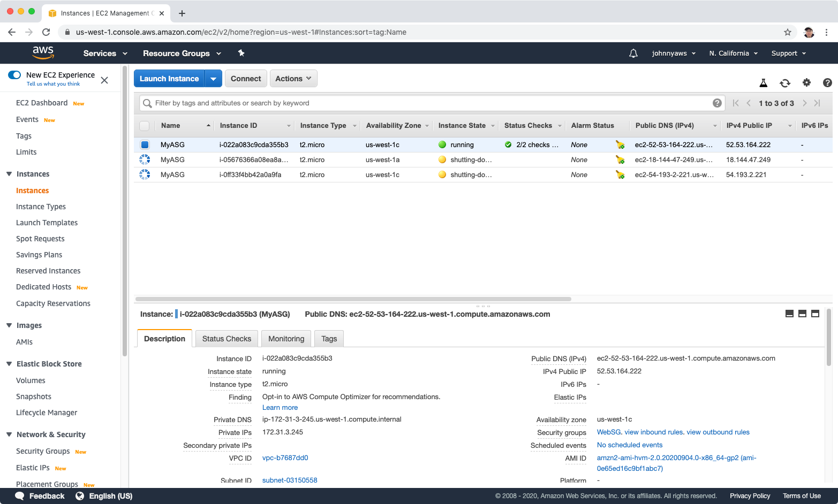This screenshot has height=504, width=838.
Task: Click the Feedback button in footer
Action: [x=40, y=496]
